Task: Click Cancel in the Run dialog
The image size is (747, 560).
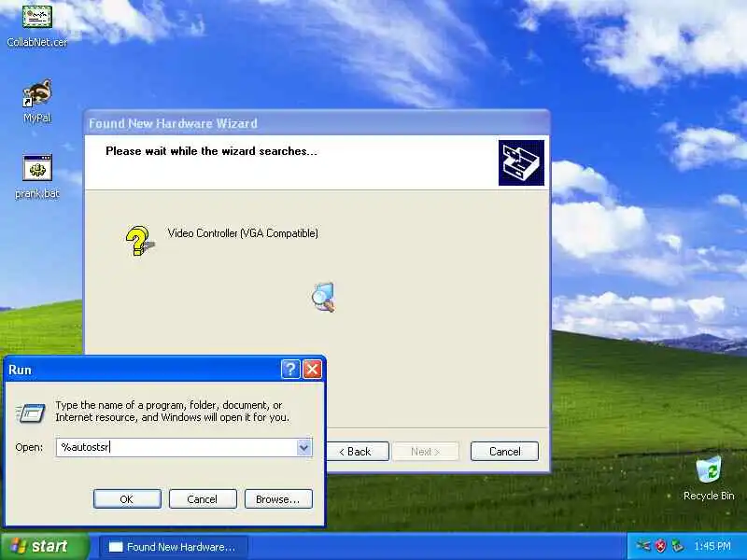Action: point(203,499)
